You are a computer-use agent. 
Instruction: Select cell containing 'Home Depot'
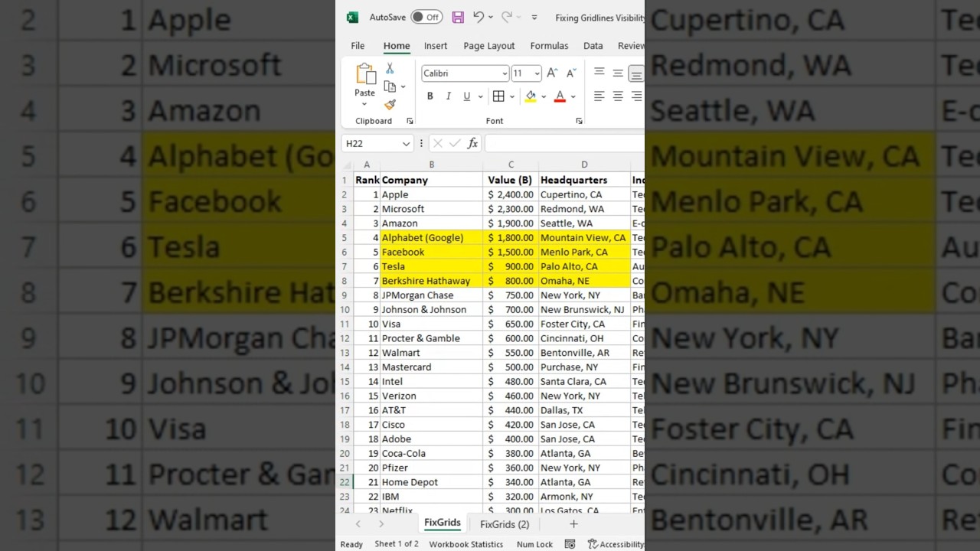click(x=431, y=482)
